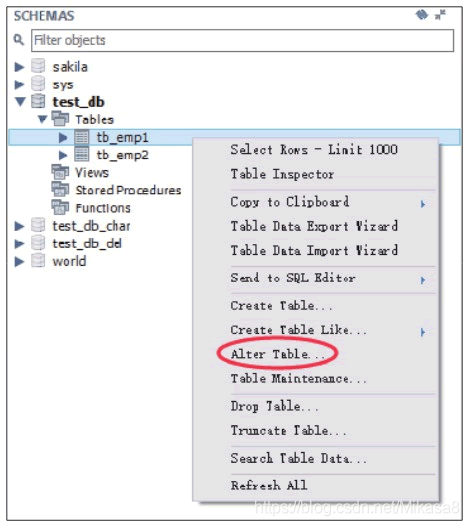The image size is (469, 526).
Task: Click the refresh schemas icon in header
Action: pos(422,15)
